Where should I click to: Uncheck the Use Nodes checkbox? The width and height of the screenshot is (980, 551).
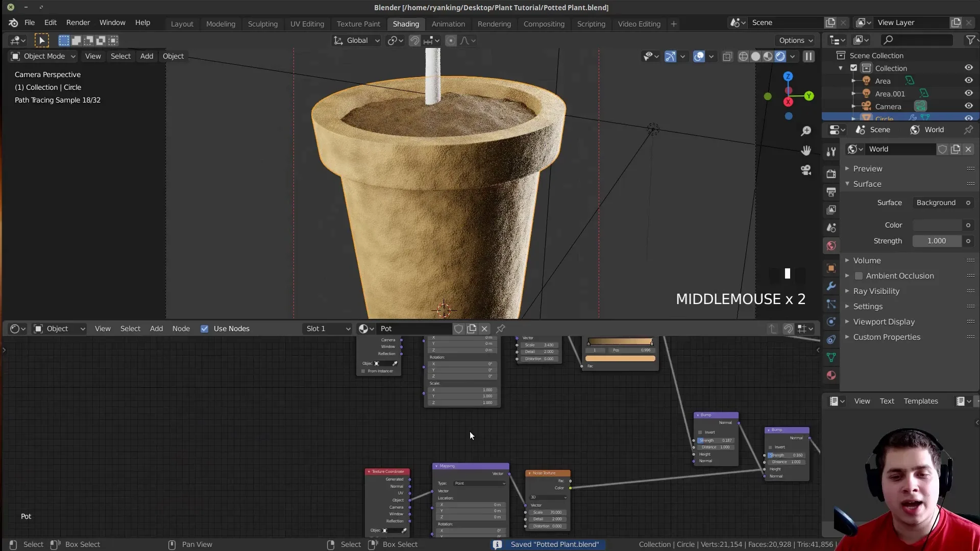205,329
